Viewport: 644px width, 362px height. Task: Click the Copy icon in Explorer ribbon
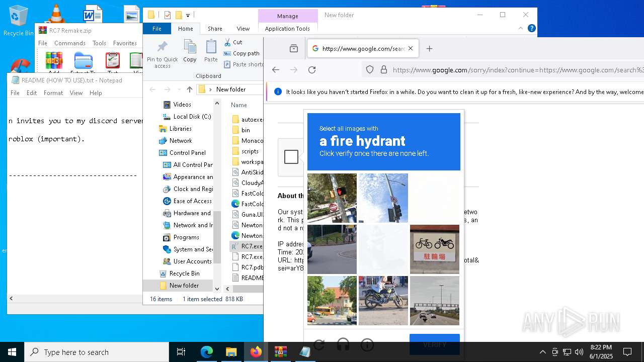pyautogui.click(x=190, y=51)
